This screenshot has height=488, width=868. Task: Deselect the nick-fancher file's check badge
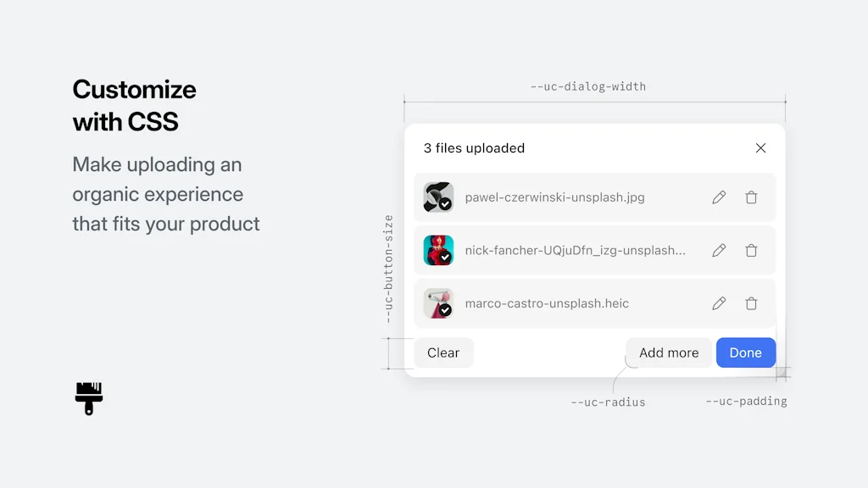447,258
